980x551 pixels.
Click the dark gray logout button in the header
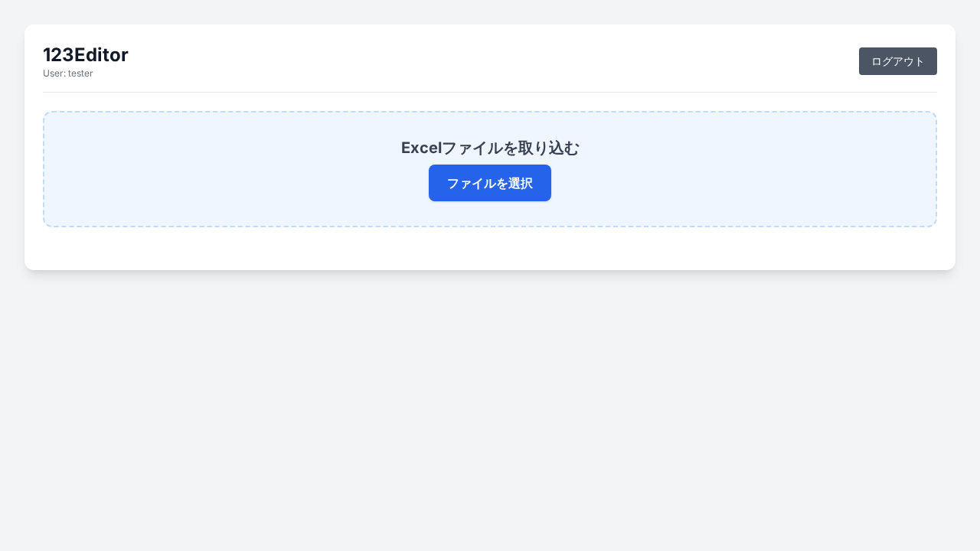click(897, 61)
